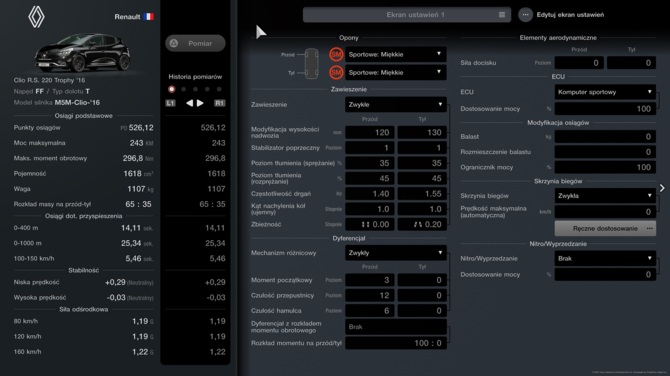Click the front tyre SM compound badge
The image size is (670, 376).
(336, 54)
